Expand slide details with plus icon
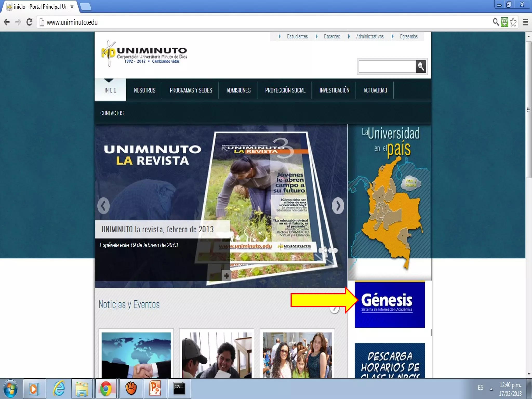Image resolution: width=532 pixels, height=399 pixels. tap(226, 276)
